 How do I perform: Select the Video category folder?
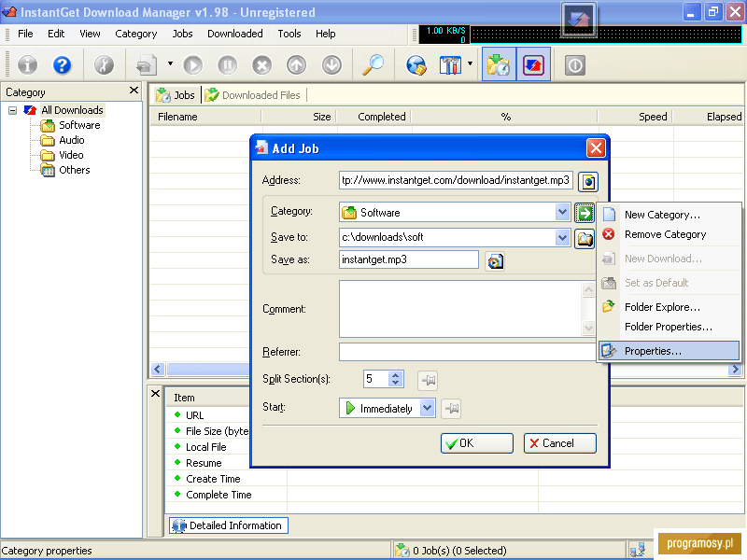tap(71, 155)
